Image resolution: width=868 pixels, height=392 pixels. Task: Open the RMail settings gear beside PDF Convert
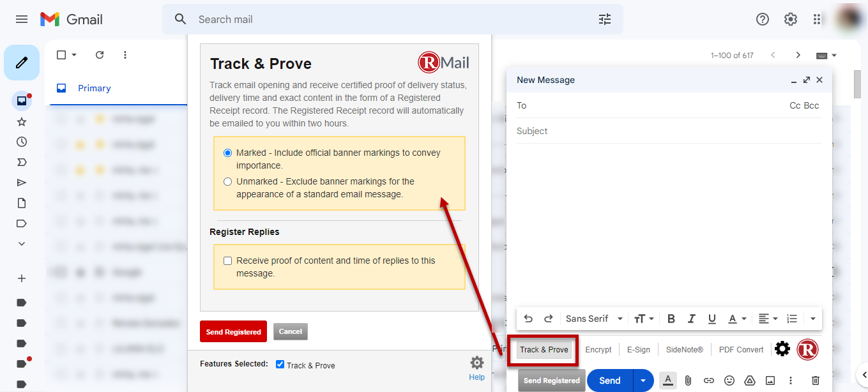[x=782, y=349]
